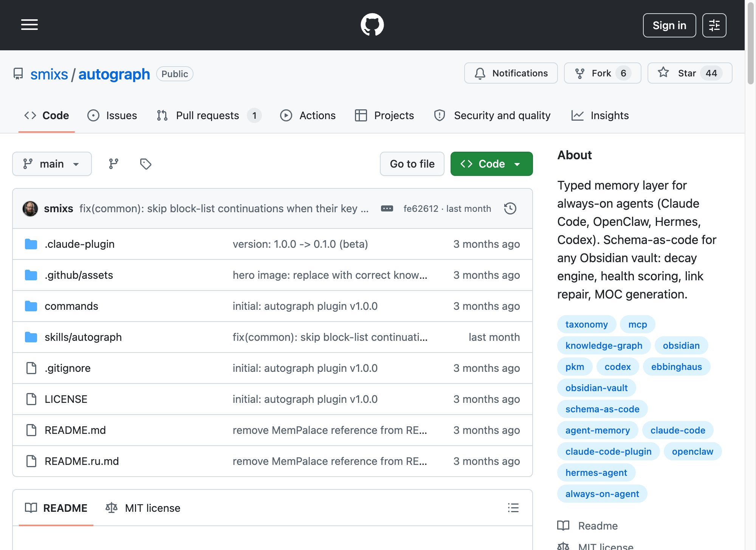
Task: Click the README.ru.md file icon
Action: click(x=31, y=461)
